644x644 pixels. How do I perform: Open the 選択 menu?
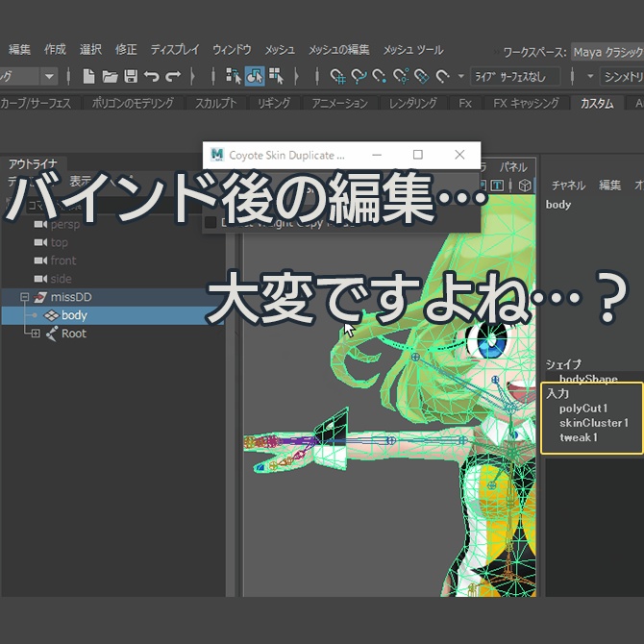[90, 50]
